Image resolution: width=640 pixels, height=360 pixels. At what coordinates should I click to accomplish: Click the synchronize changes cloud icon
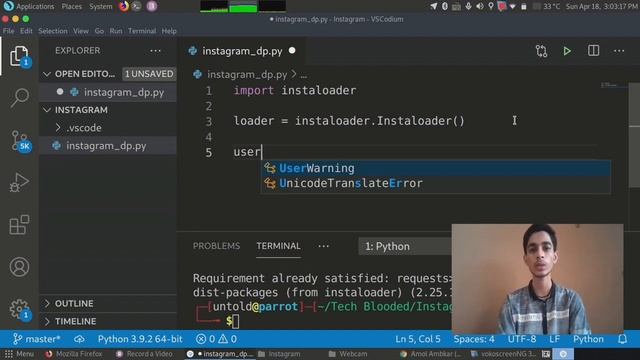(x=79, y=339)
